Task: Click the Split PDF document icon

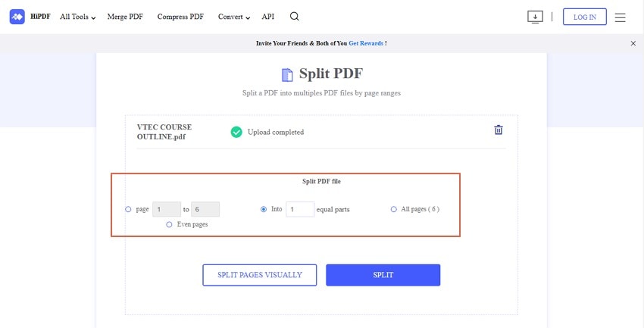Action: 287,75
